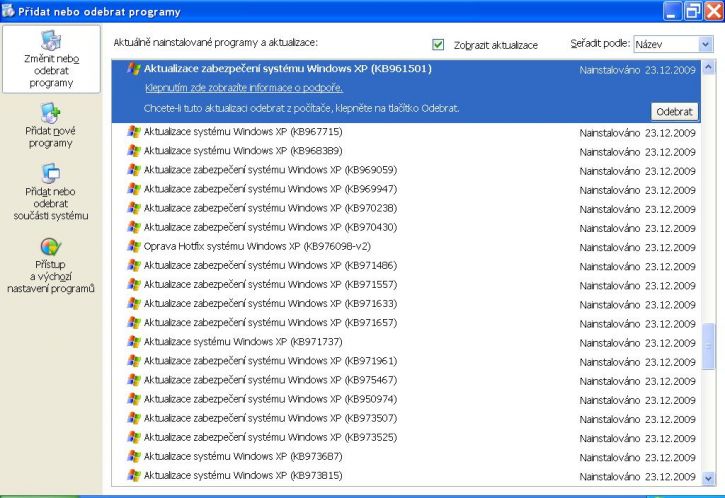Click Nainstalováno date of KB961501 entry
This screenshot has width=725, height=498.
637,70
